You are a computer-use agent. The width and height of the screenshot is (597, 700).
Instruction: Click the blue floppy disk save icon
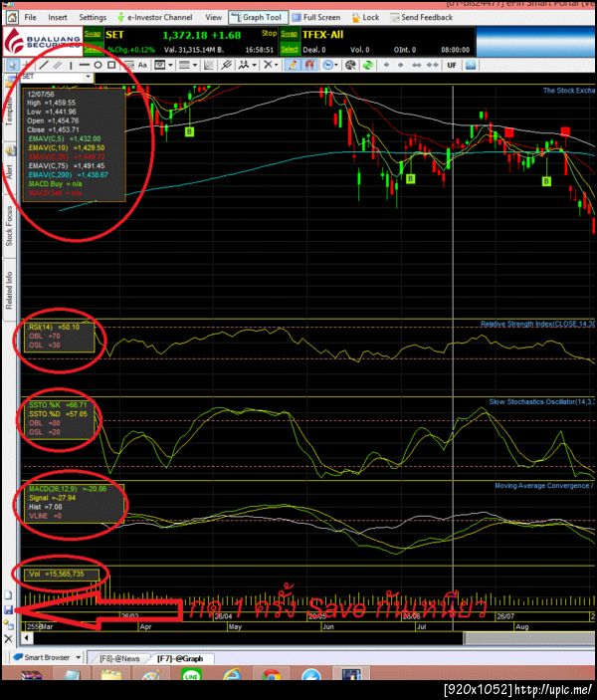pyautogui.click(x=9, y=609)
